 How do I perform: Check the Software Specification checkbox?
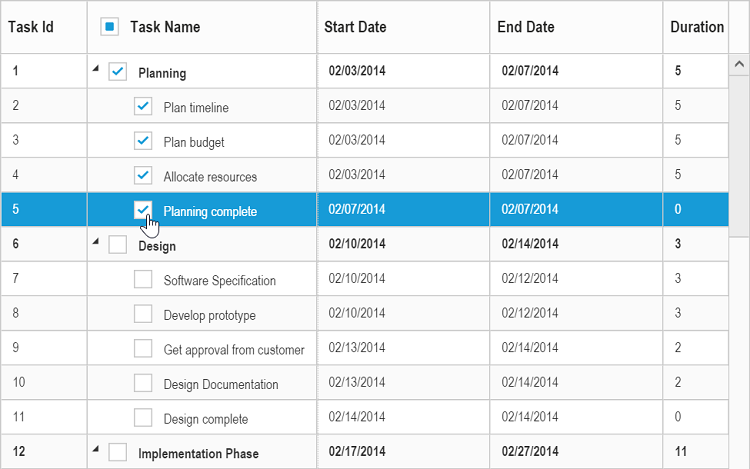pyautogui.click(x=143, y=280)
